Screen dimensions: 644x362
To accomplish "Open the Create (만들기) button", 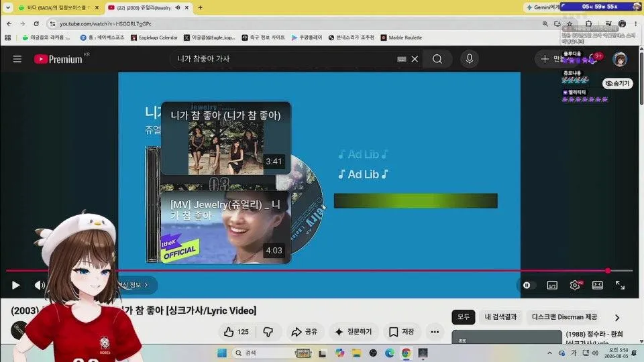I will (x=552, y=59).
